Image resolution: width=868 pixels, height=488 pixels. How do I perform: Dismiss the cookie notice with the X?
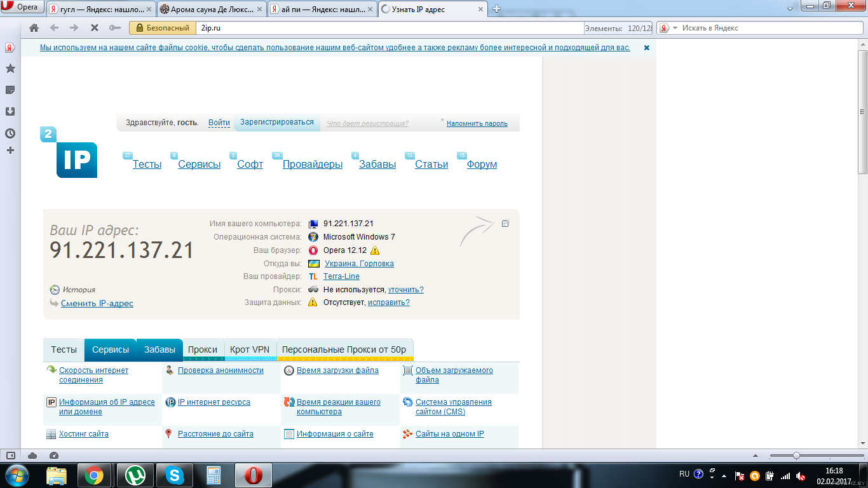pos(647,48)
